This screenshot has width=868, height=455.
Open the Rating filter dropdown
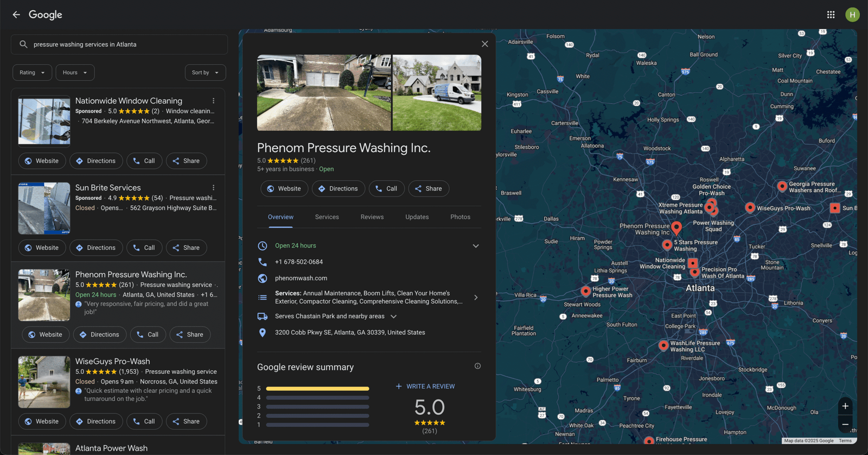33,73
